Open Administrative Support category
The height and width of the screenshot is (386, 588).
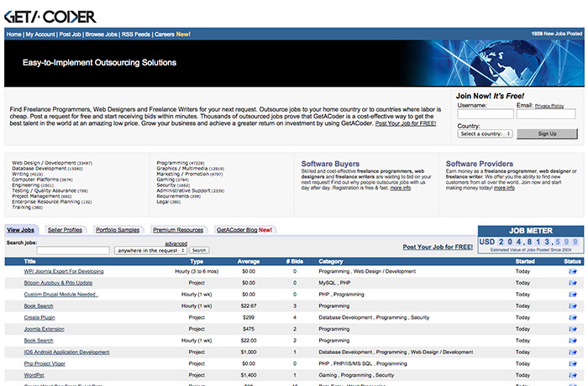coord(191,190)
